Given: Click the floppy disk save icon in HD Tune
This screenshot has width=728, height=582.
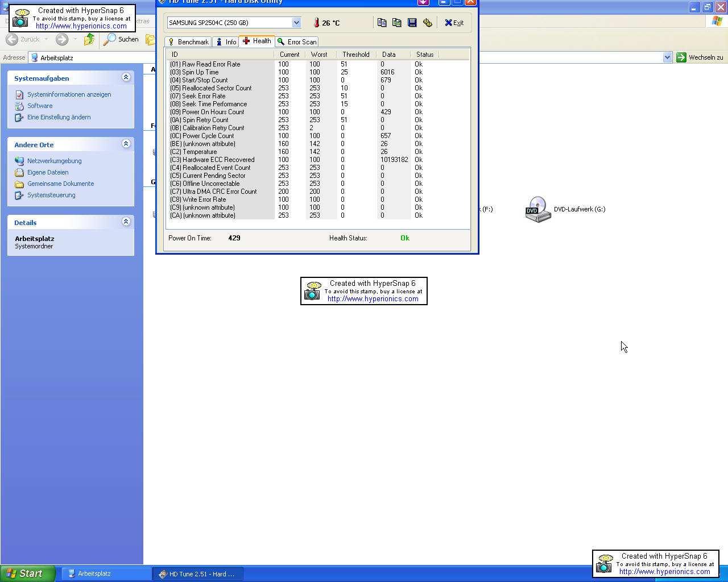Looking at the screenshot, I should (412, 23).
